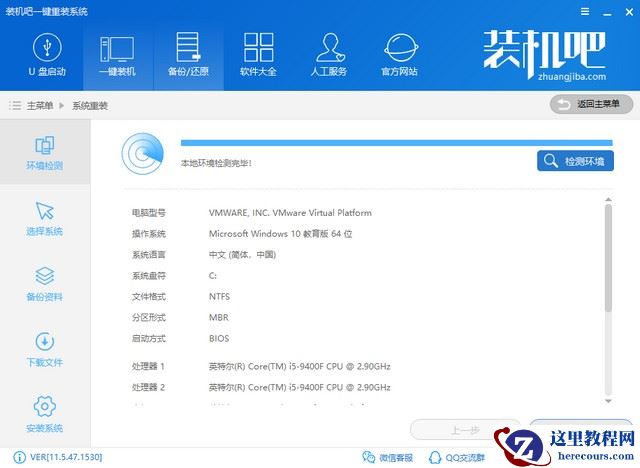640x468 pixels.
Task: Click the system drive value C:
Action: coord(213,276)
